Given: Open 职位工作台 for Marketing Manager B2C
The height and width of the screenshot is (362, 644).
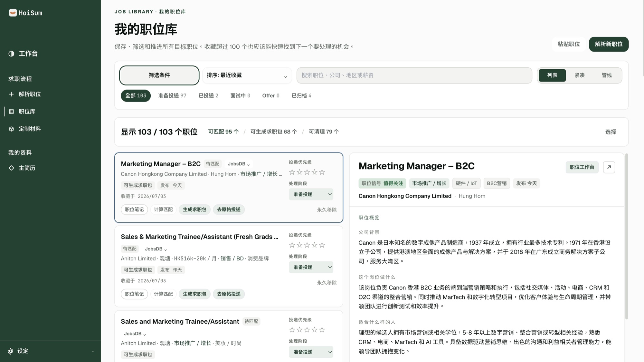Looking at the screenshot, I should pyautogui.click(x=582, y=167).
